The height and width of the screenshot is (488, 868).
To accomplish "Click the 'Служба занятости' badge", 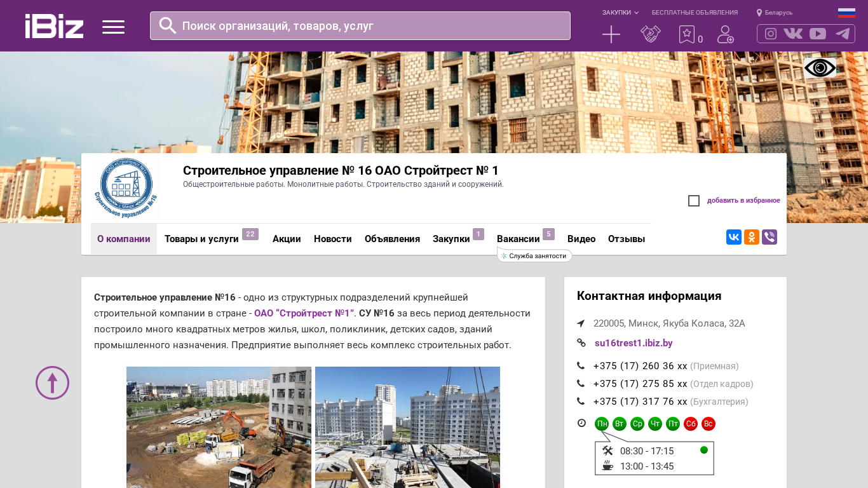I will (534, 255).
